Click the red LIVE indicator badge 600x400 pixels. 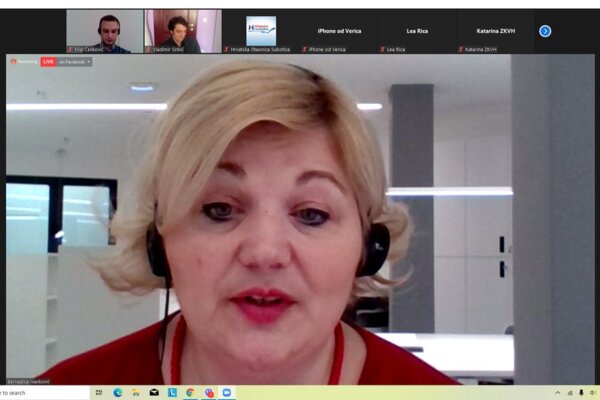click(x=48, y=62)
